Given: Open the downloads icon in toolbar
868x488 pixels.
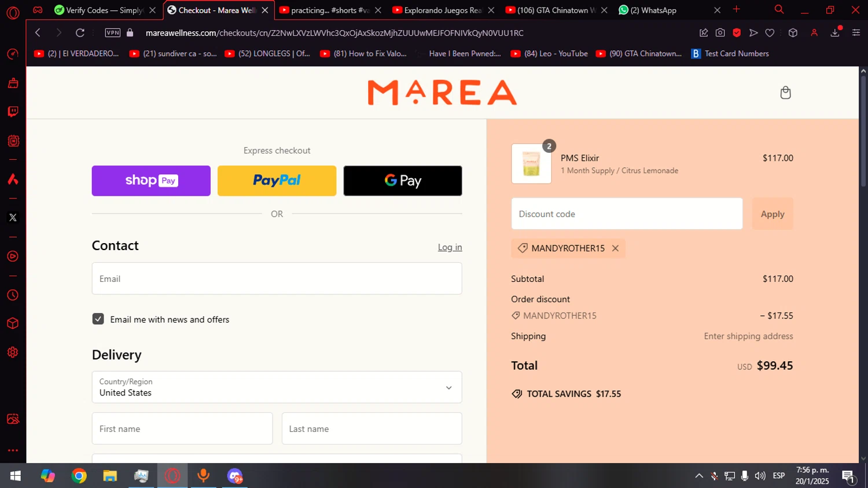Looking at the screenshot, I should click(835, 33).
